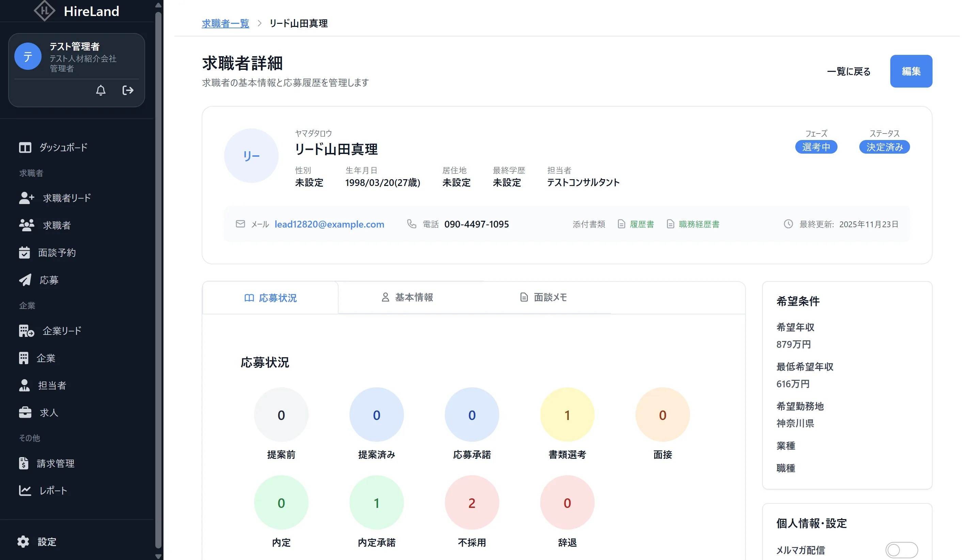The width and height of the screenshot is (970, 560).
Task: Open the 履歴書 attachment
Action: [636, 224]
